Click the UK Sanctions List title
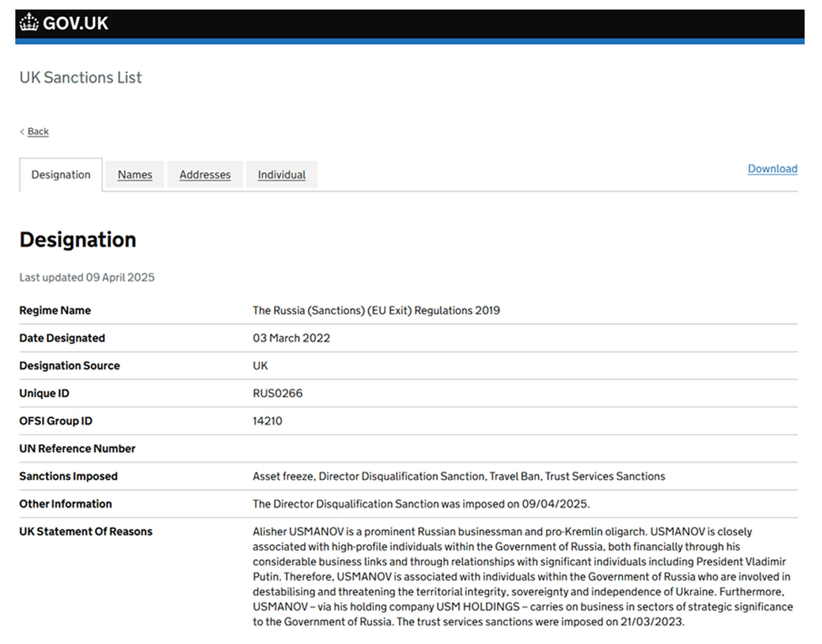The height and width of the screenshot is (644, 822). point(81,77)
